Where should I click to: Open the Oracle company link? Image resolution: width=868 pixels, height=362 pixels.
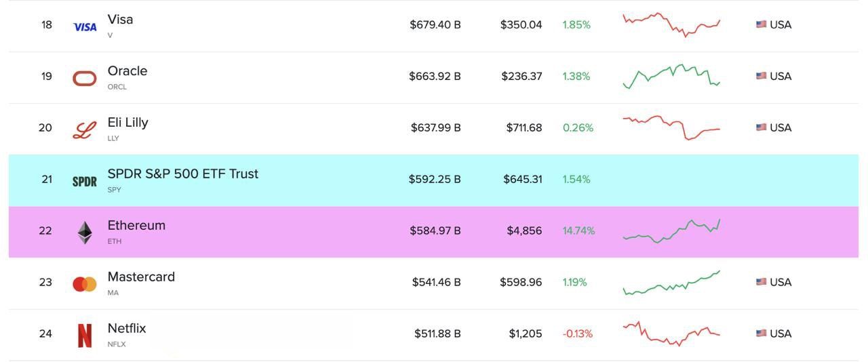(x=127, y=71)
